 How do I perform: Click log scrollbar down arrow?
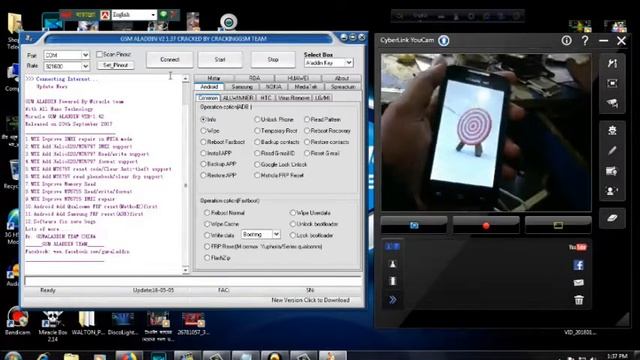186,270
